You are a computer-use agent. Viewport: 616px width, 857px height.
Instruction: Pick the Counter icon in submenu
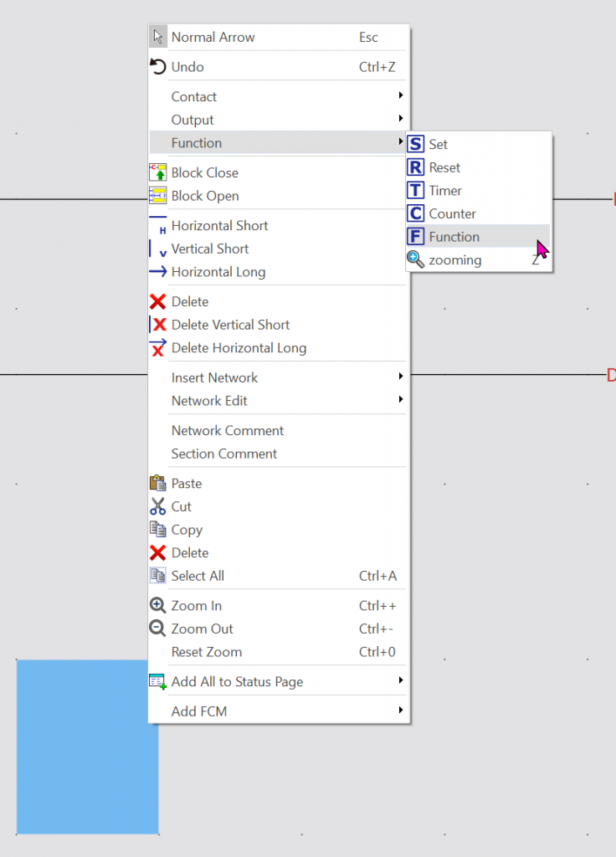tap(415, 214)
